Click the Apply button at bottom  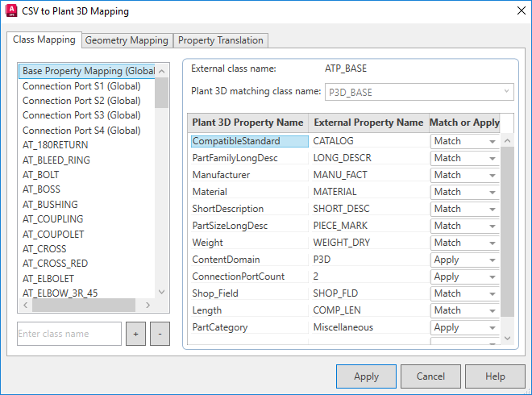pos(366,376)
